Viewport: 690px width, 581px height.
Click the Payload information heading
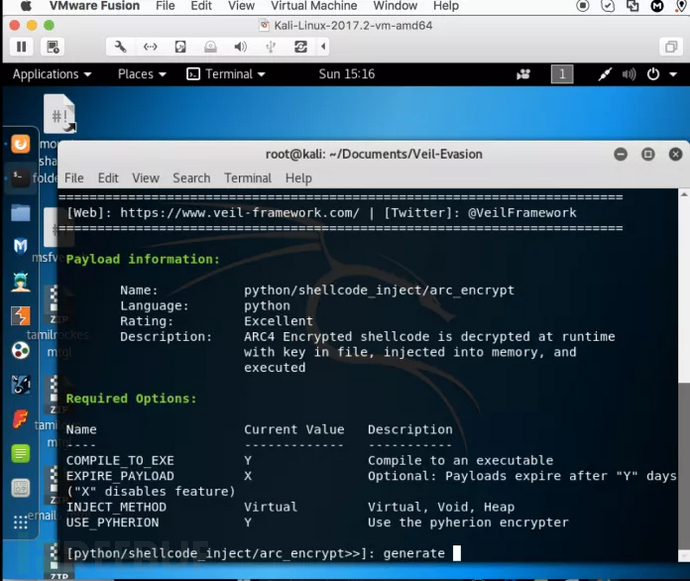click(x=143, y=259)
